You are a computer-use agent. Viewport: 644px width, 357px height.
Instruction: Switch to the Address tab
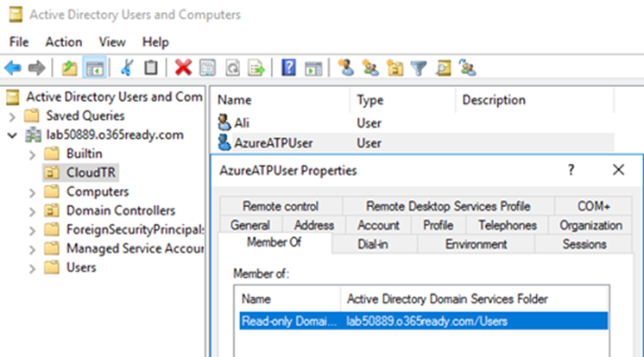(314, 225)
